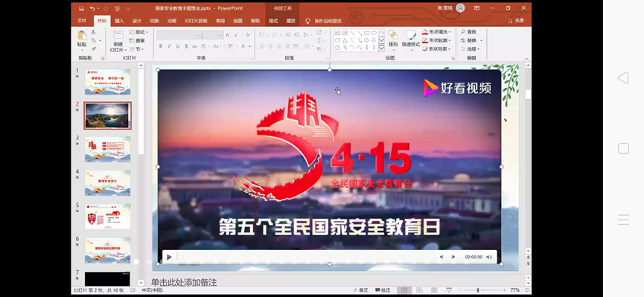The width and height of the screenshot is (644, 297).
Task: Click the Find magnifier icon
Action: [x=463, y=31]
